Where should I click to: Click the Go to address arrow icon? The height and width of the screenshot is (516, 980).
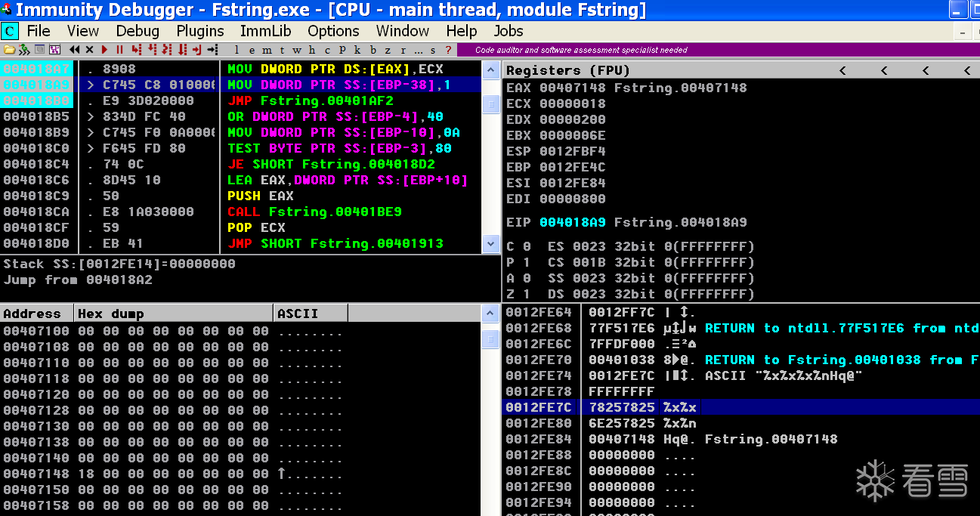[212, 50]
